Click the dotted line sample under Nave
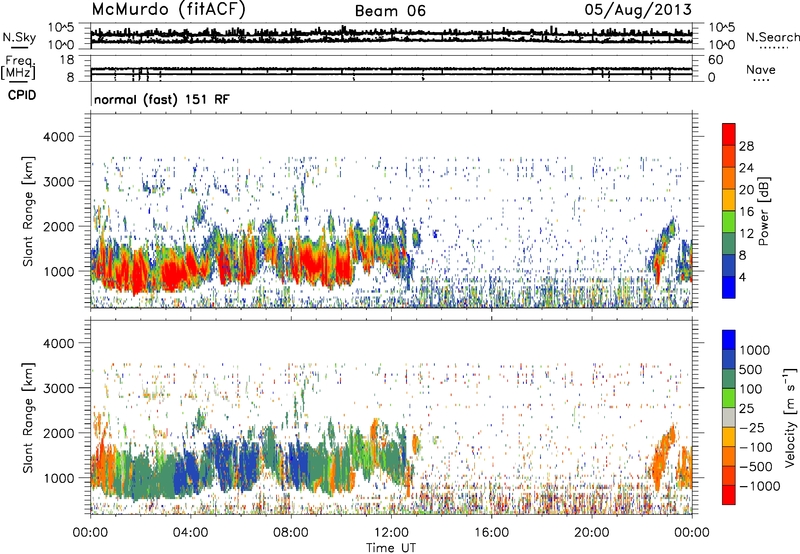800x554 pixels. click(762, 81)
